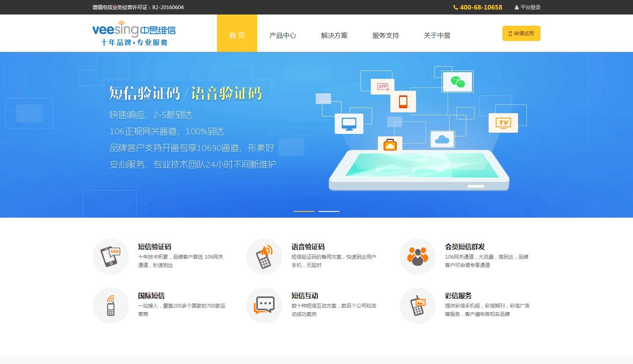
Task: Select the first carousel indicator dot
Action: 304,211
